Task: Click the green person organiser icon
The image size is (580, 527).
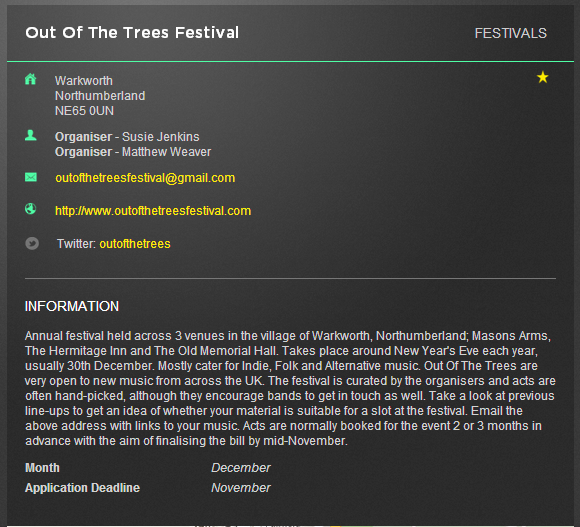Action: (31, 135)
